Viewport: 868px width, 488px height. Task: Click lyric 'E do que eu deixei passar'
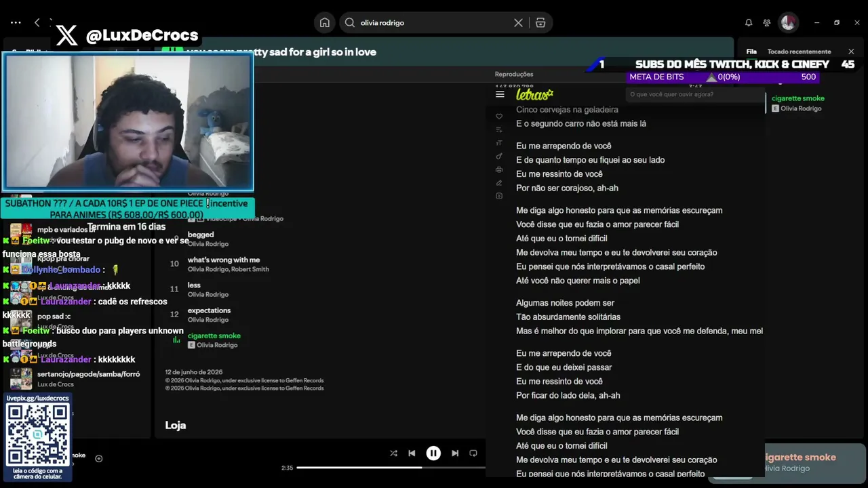point(564,367)
